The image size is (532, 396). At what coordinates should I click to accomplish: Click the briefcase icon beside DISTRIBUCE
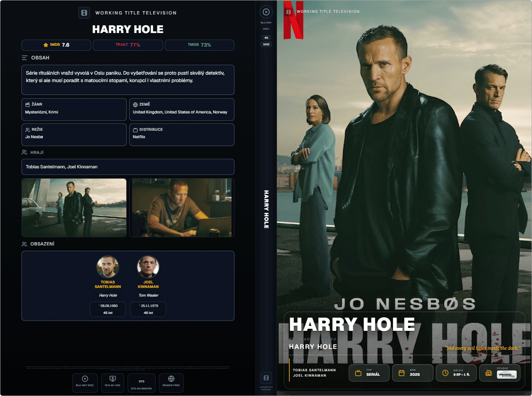135,130
